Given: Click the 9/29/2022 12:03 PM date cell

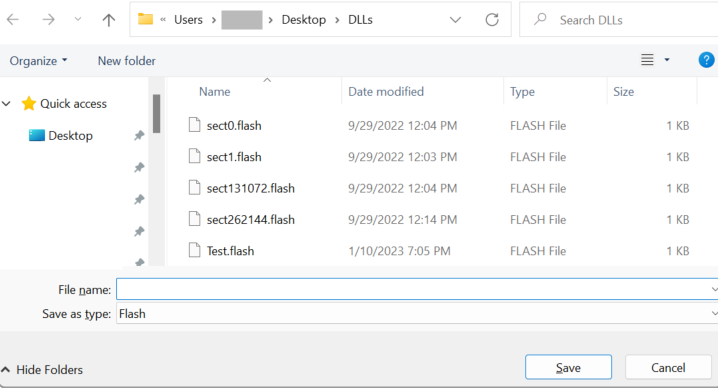Looking at the screenshot, I should point(403,157).
